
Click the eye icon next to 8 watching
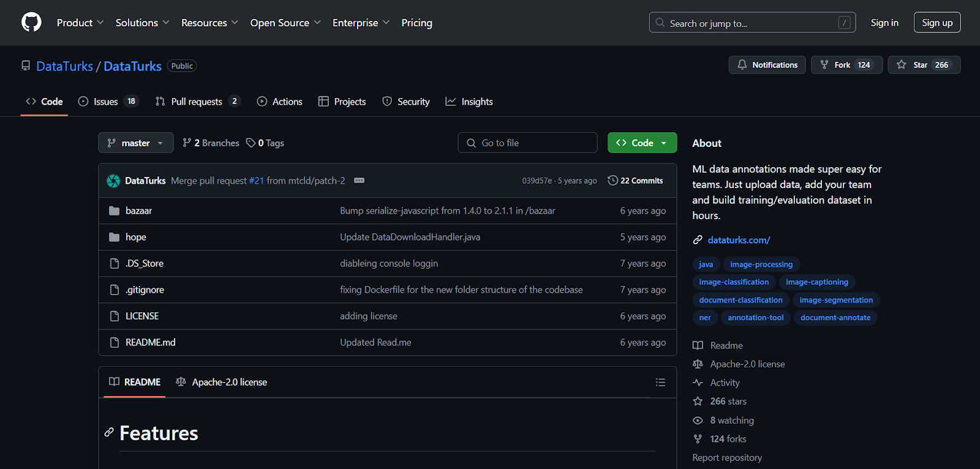[x=698, y=421]
